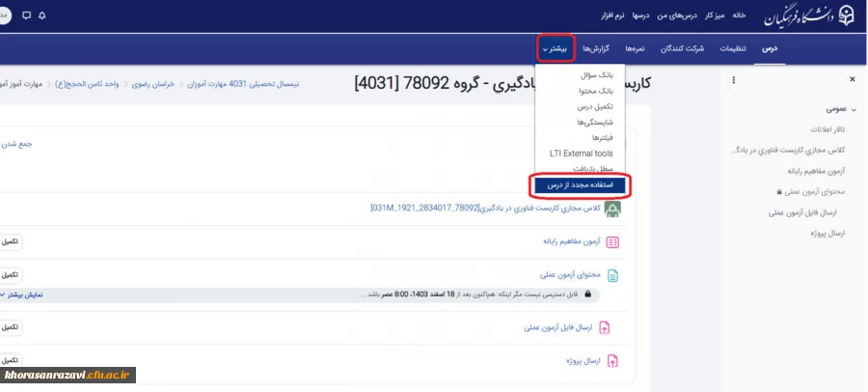Switch to the شرکت کنندگان tab
The width and height of the screenshot is (868, 392).
682,48
